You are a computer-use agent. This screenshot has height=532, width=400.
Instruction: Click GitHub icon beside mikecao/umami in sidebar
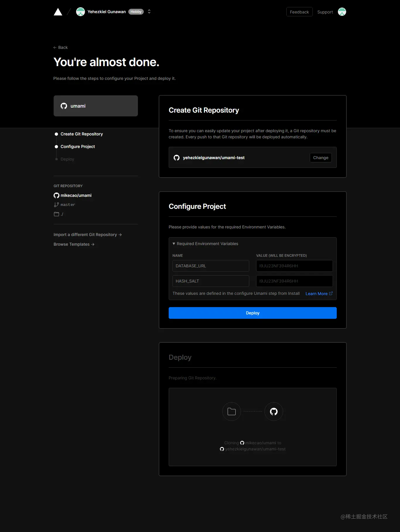[57, 195]
